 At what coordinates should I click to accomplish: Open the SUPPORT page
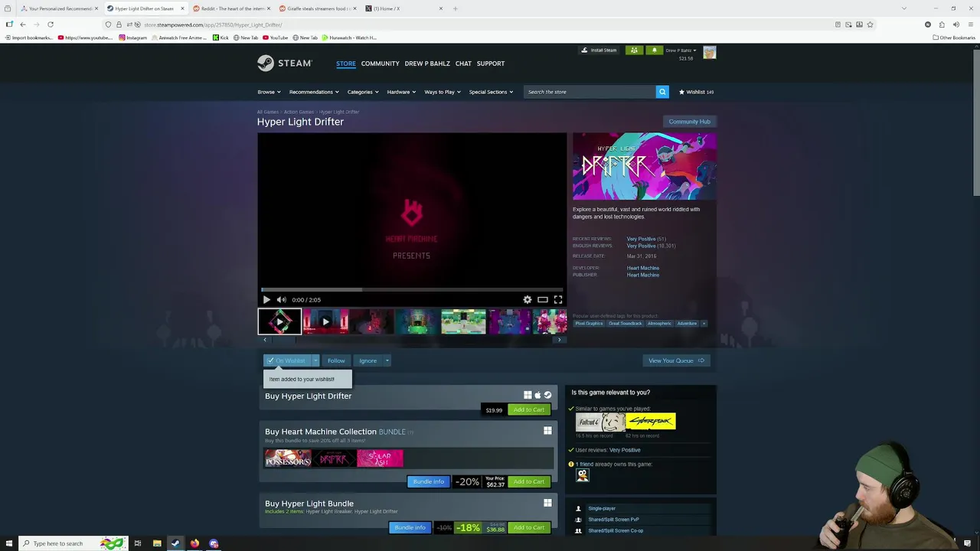[491, 64]
